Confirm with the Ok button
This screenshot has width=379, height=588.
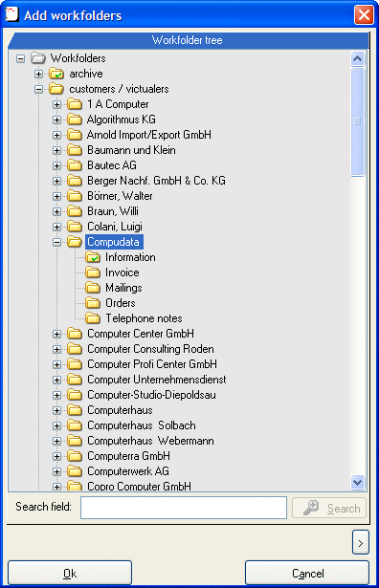[70, 573]
